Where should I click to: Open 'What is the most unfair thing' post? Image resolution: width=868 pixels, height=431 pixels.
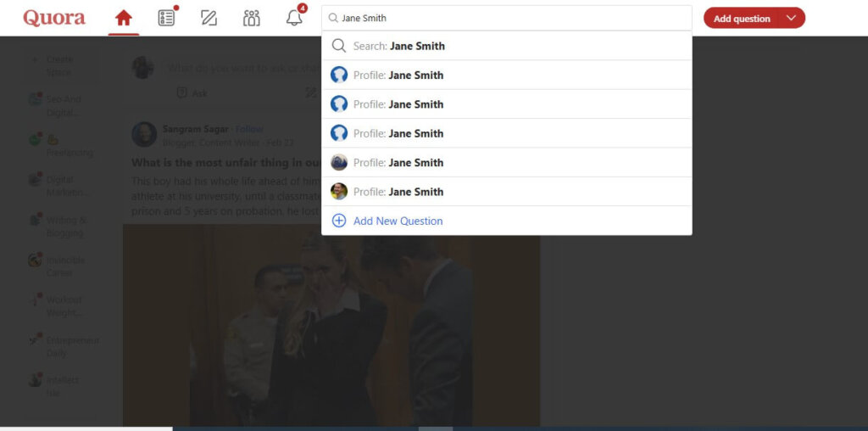click(x=225, y=163)
